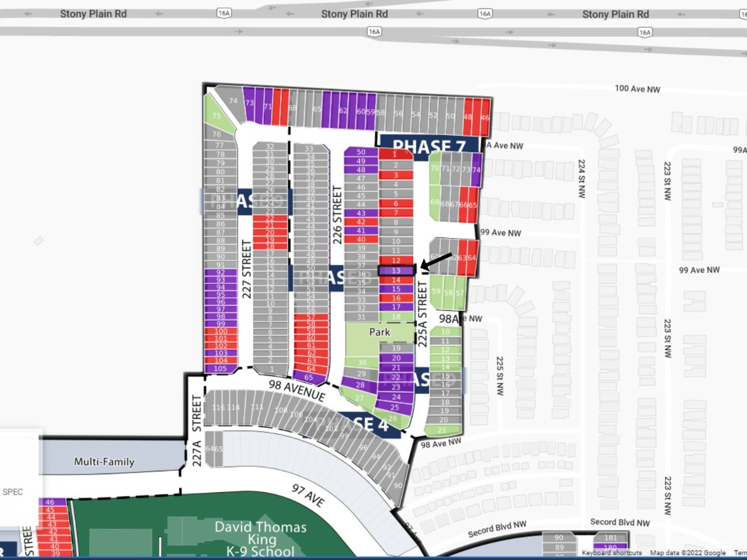Image resolution: width=747 pixels, height=560 pixels.
Task: Select gray lot 87 in left column
Action: tap(221, 233)
